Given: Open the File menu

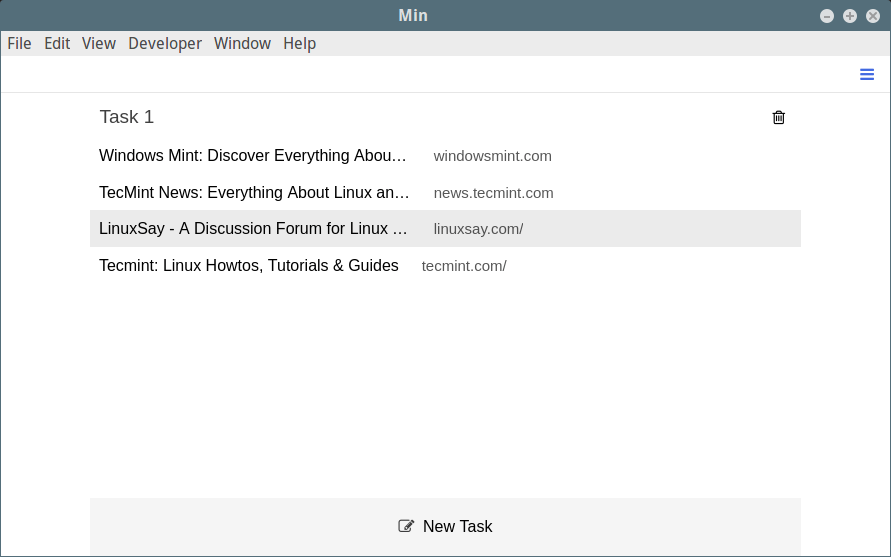Looking at the screenshot, I should pyautogui.click(x=19, y=43).
